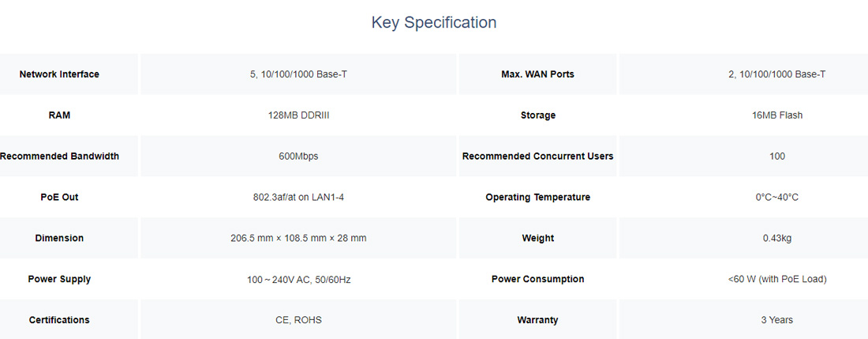Screen dimensions: 868x339
Task: Select the 128MB DDRIII value
Action: coord(298,115)
